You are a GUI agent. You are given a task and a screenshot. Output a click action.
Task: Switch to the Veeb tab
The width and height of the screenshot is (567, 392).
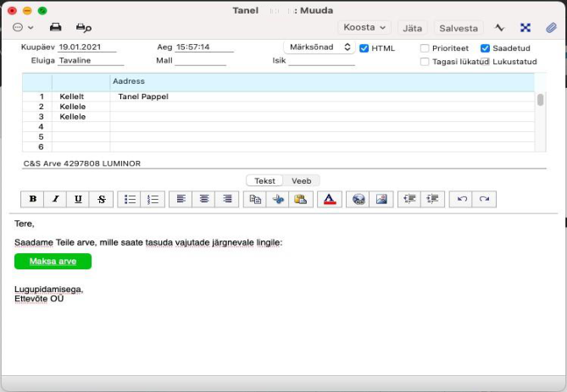[x=301, y=180]
